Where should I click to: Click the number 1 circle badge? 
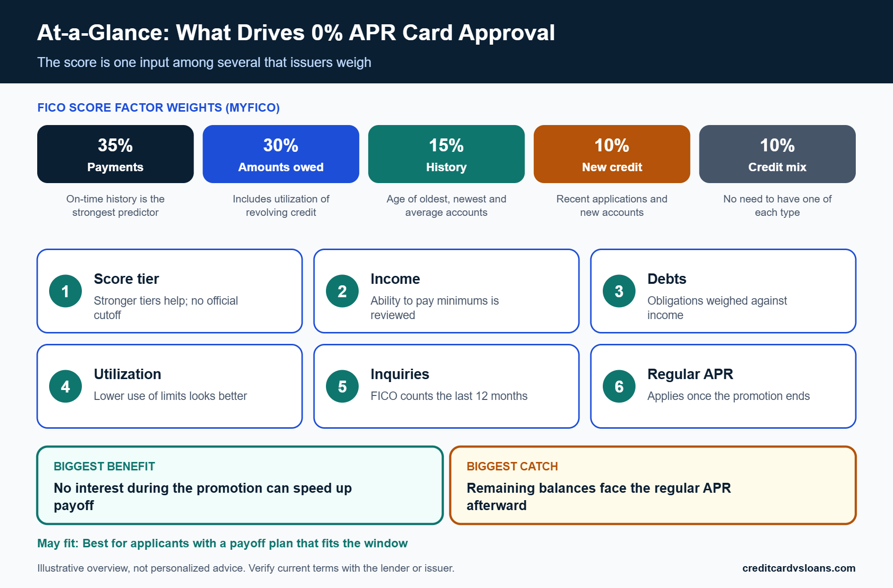click(x=65, y=291)
